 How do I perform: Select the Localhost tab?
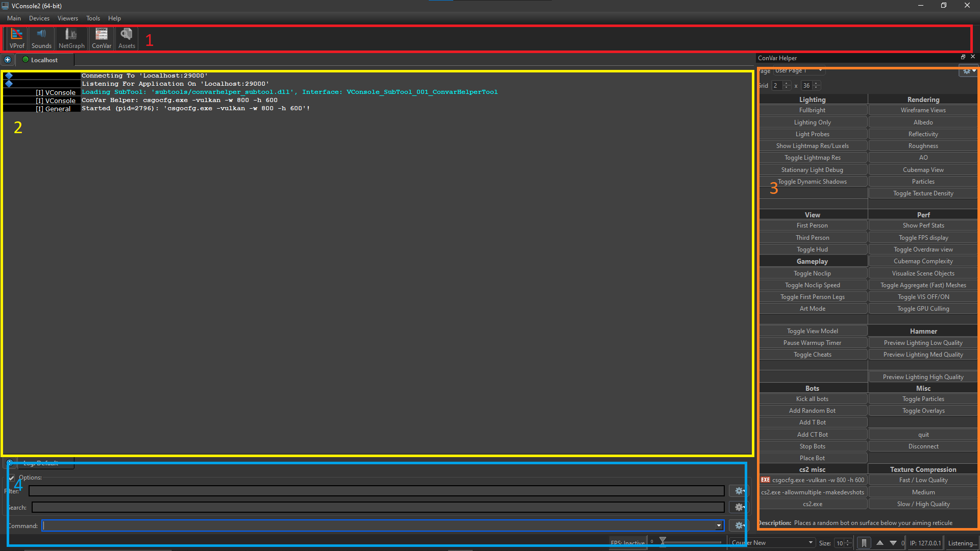tap(45, 60)
